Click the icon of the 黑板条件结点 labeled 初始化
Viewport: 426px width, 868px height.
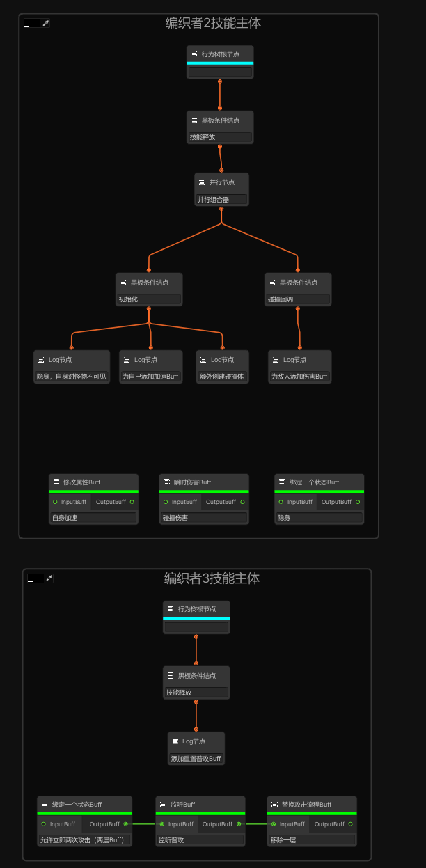[124, 283]
